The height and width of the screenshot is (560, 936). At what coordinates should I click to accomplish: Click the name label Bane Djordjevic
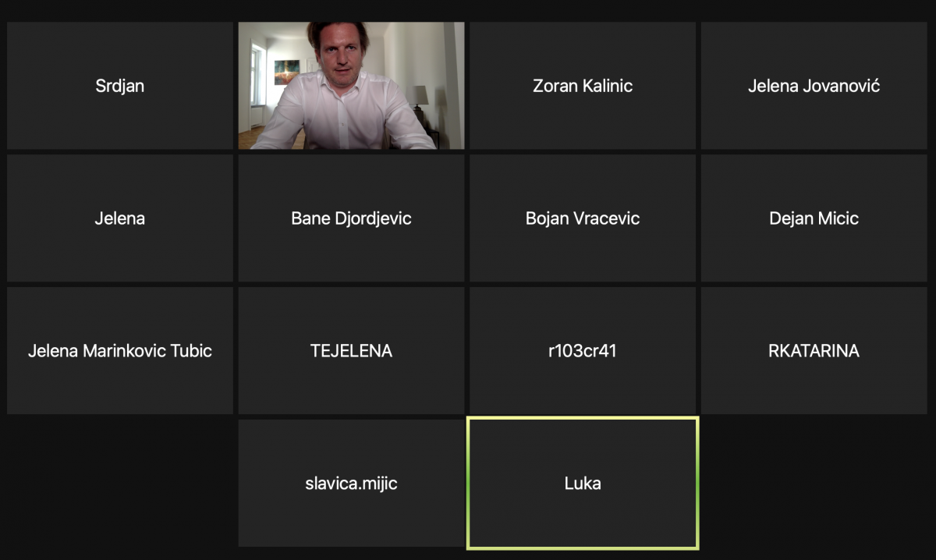[x=351, y=218]
